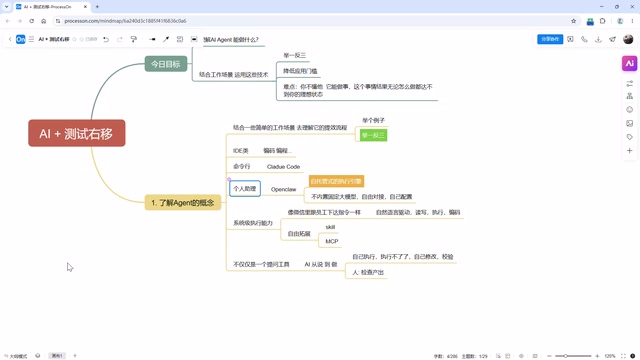640x360 pixels.
Task: Select the yellow 了解Agent的概念 node
Action: [x=183, y=202]
